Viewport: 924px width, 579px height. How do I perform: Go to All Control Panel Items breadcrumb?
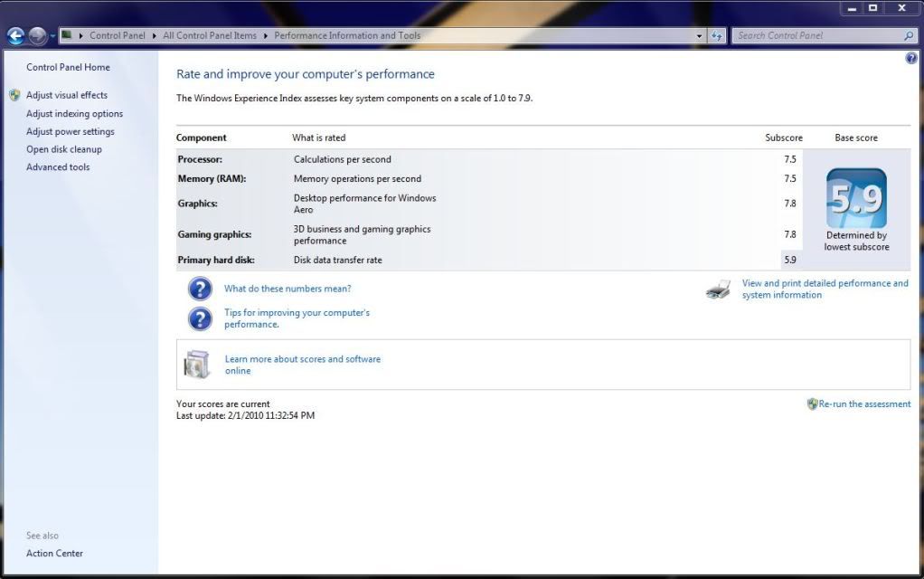210,35
